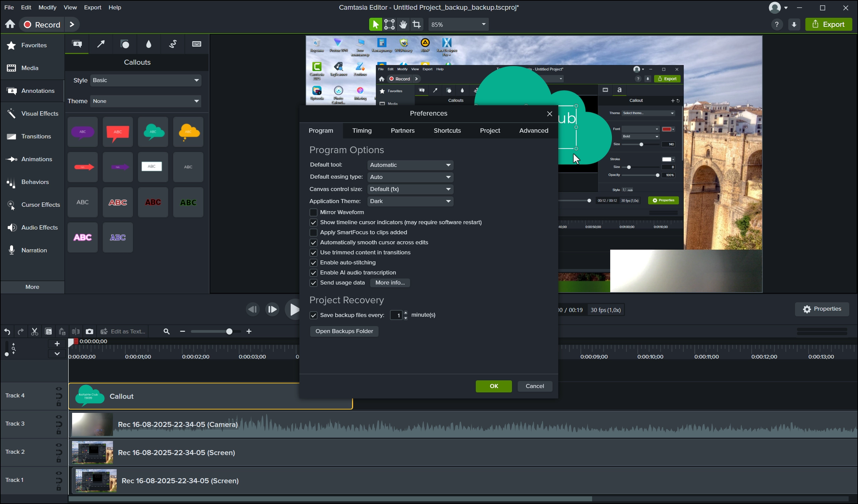Open Application Theme dropdown
This screenshot has width=858, height=504.
pyautogui.click(x=410, y=201)
